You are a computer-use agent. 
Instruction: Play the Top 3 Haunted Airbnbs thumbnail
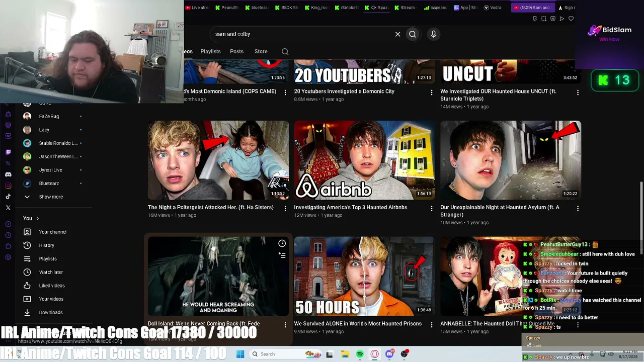[x=364, y=160]
